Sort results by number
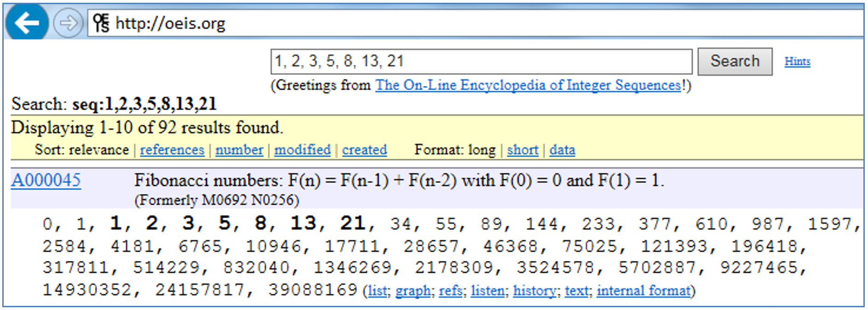 click(239, 150)
